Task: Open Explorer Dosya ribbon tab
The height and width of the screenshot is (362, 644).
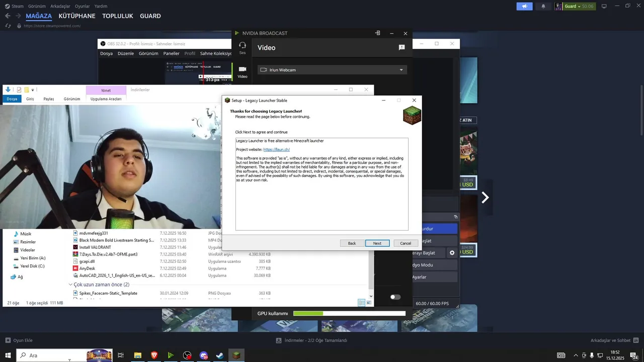Action: click(x=12, y=99)
